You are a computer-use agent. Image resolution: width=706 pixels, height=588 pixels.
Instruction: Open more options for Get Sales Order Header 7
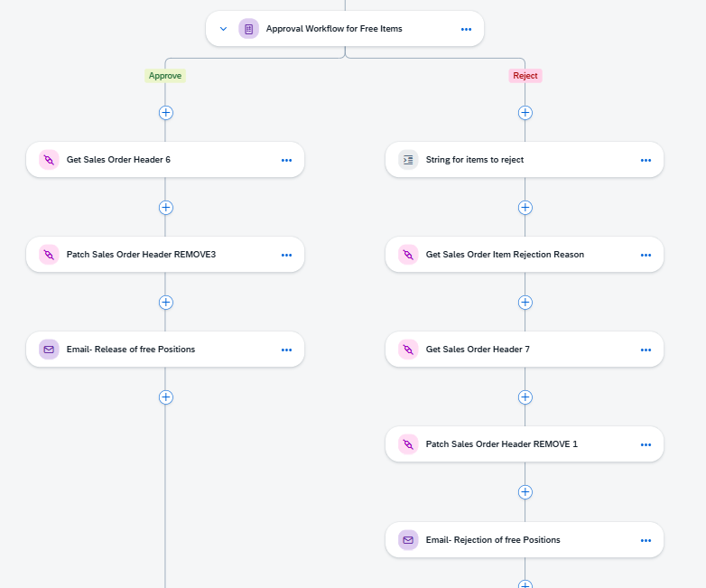pyautogui.click(x=646, y=350)
